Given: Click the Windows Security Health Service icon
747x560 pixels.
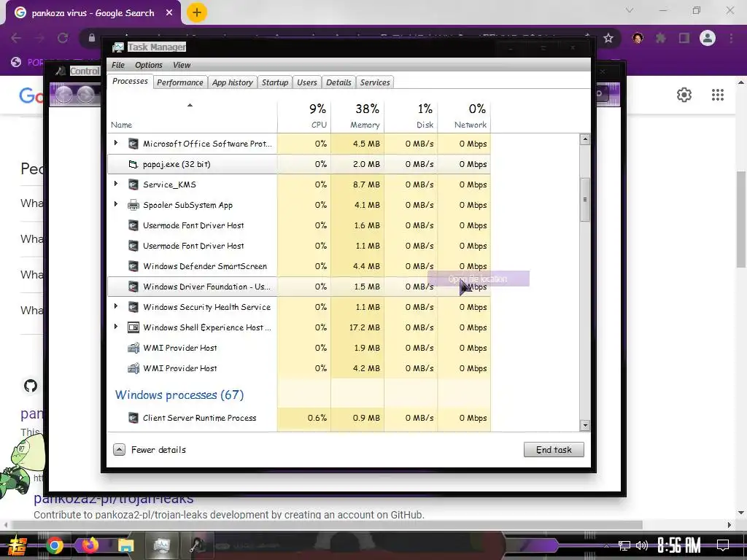Looking at the screenshot, I should coord(133,307).
